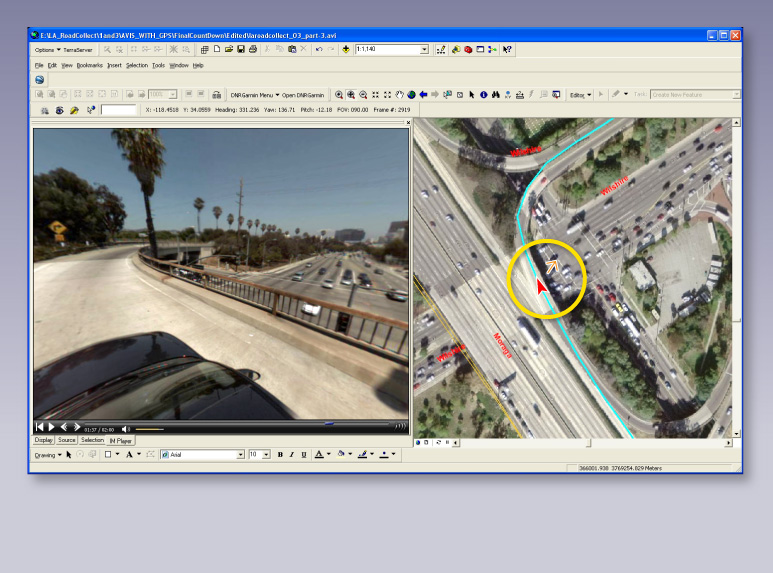Image resolution: width=773 pixels, height=573 pixels.
Task: Expand the Arial font name dropdown
Action: [x=240, y=454]
